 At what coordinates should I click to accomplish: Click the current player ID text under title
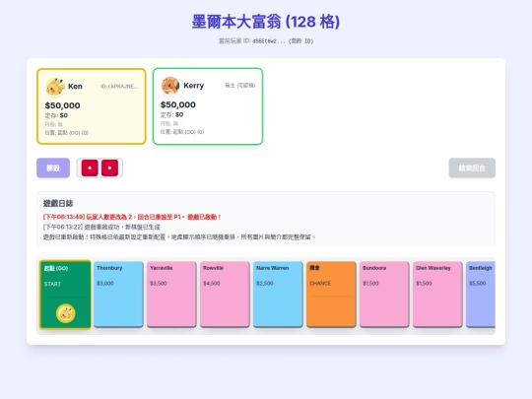coord(266,41)
